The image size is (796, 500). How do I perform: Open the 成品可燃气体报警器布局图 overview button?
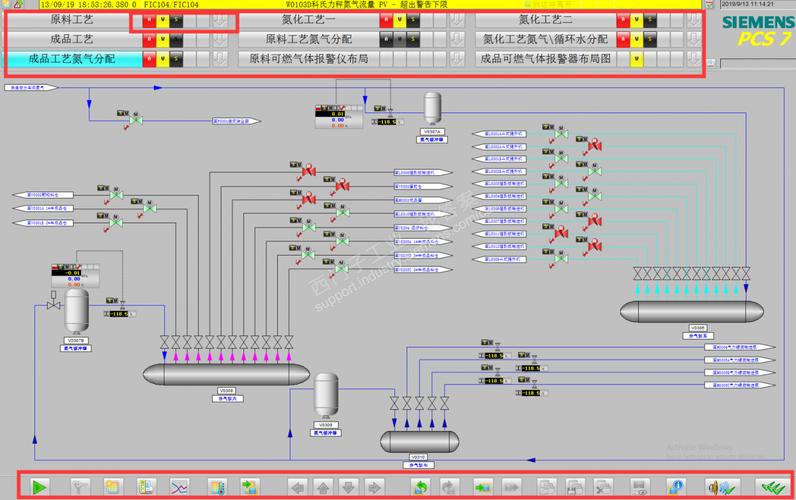click(545, 59)
